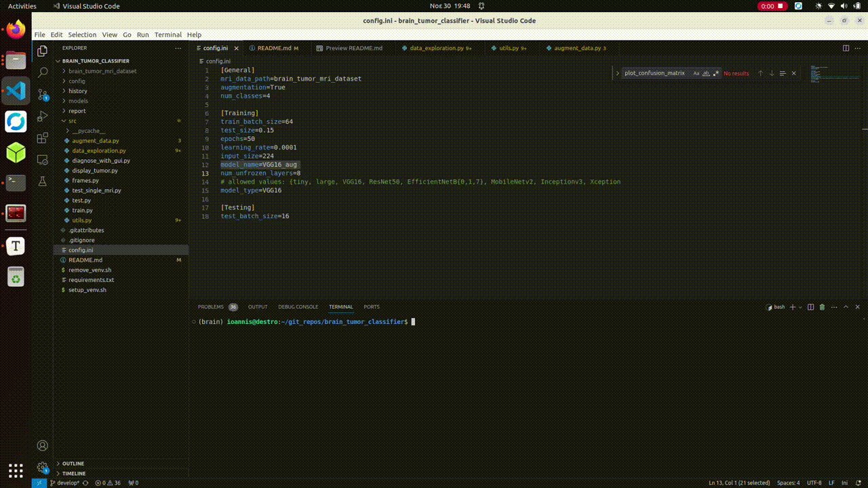Open editor More Actions ellipsis
Screen dimensions: 868x488
click(x=858, y=48)
